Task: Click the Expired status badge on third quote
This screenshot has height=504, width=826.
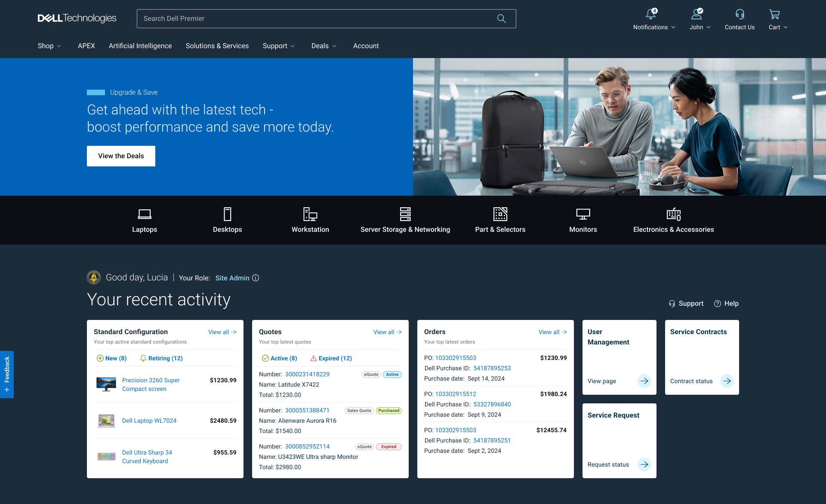Action: (389, 447)
